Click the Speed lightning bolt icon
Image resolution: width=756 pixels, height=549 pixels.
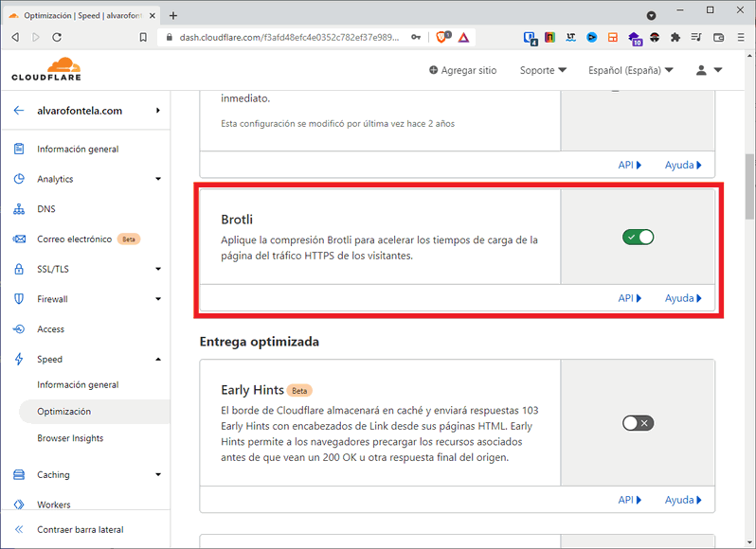19,360
